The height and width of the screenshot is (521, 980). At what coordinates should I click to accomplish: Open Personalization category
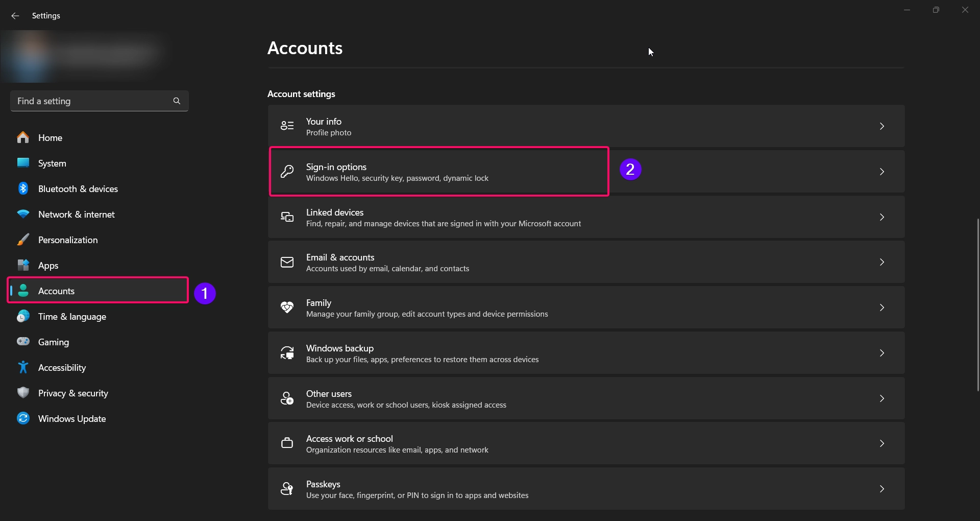(x=99, y=240)
